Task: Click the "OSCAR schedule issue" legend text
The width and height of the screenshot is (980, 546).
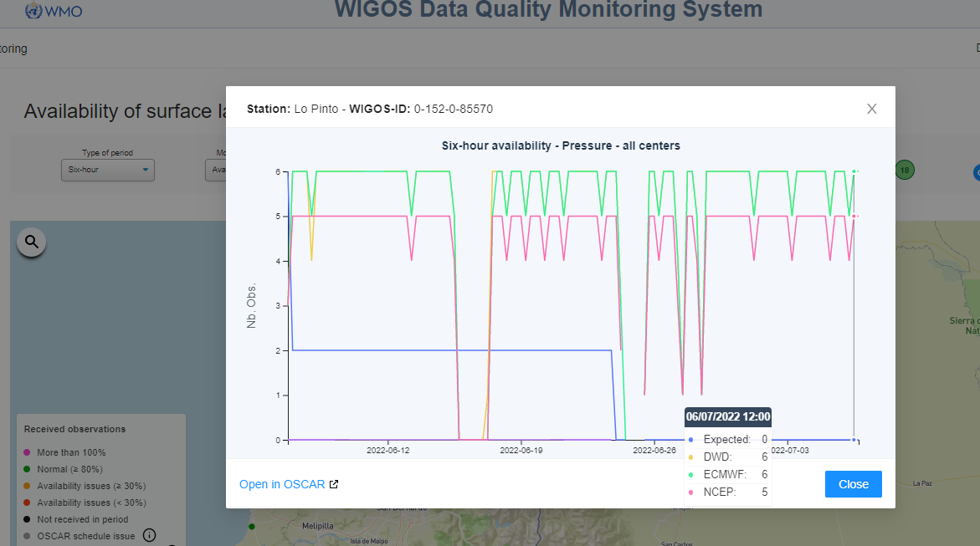Action: [x=85, y=536]
